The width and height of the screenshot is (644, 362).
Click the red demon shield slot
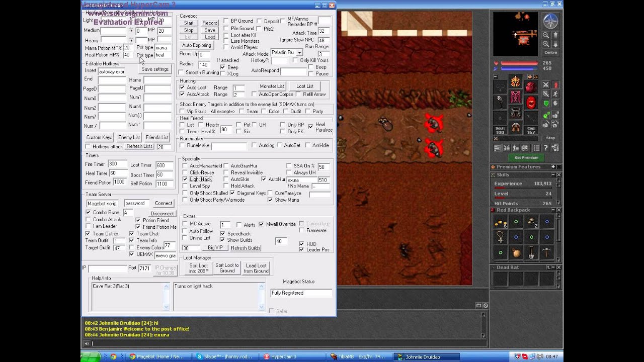[531, 102]
